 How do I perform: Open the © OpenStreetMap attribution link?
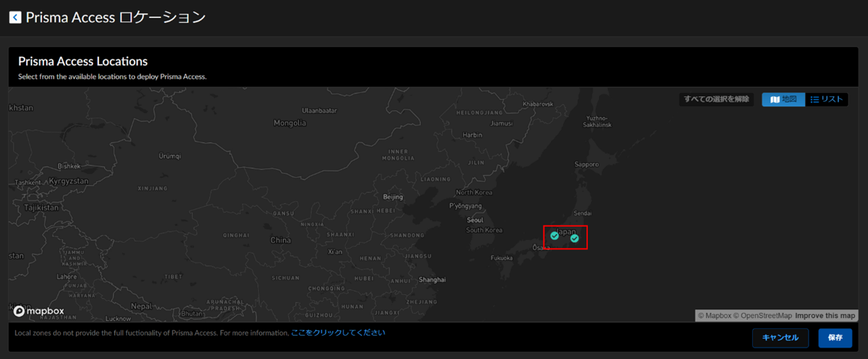pos(762,316)
